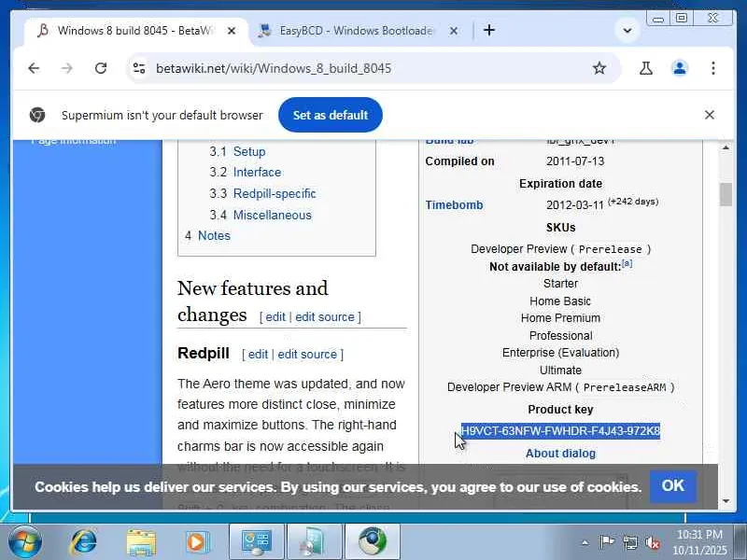The image size is (747, 560).
Task: Click the Set as default button
Action: [x=331, y=115]
